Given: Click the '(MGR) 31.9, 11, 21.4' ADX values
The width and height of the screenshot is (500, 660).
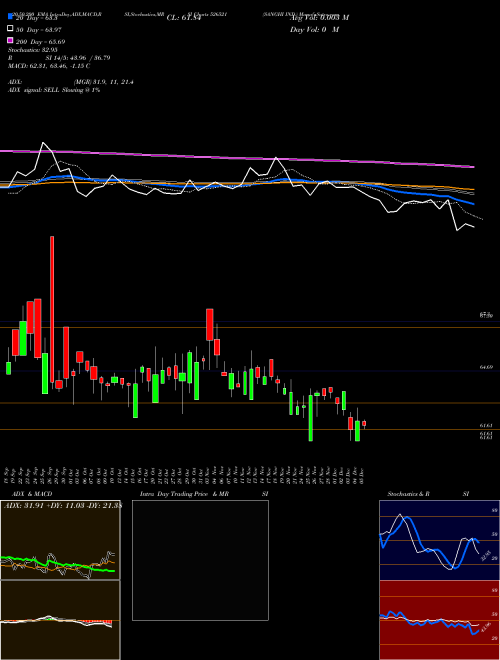Looking at the screenshot, I should point(104,82).
